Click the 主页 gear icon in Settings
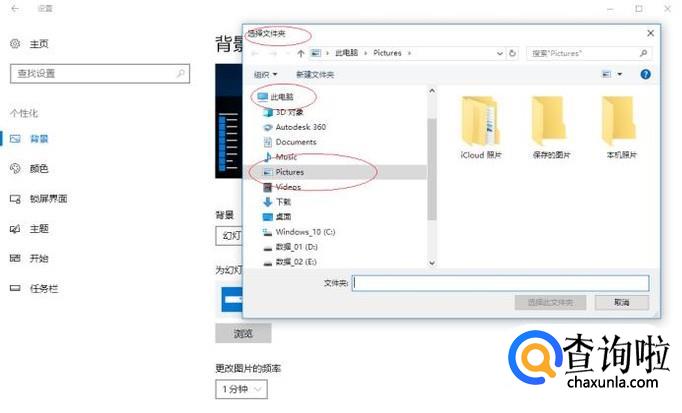 pyautogui.click(x=15, y=44)
